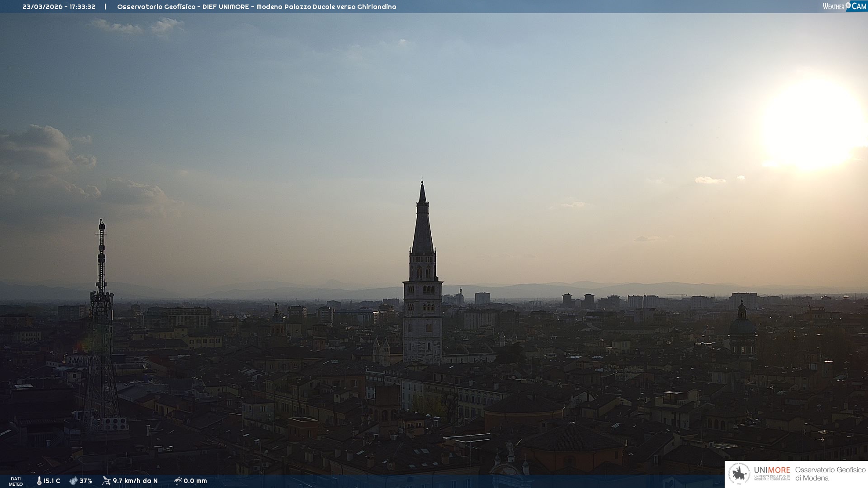Click the UNIMORE wordmark text

[x=772, y=470]
